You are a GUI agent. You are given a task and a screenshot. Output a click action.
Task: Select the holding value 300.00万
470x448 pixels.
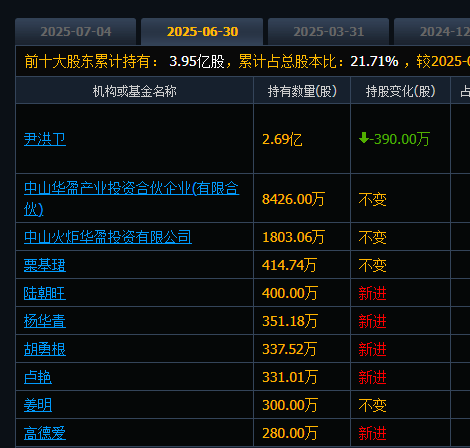point(289,405)
